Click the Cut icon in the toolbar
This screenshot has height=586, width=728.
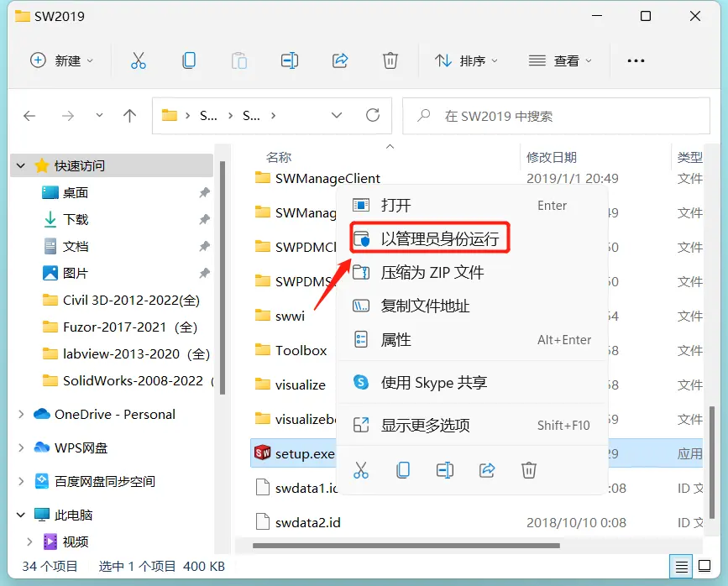click(x=138, y=60)
